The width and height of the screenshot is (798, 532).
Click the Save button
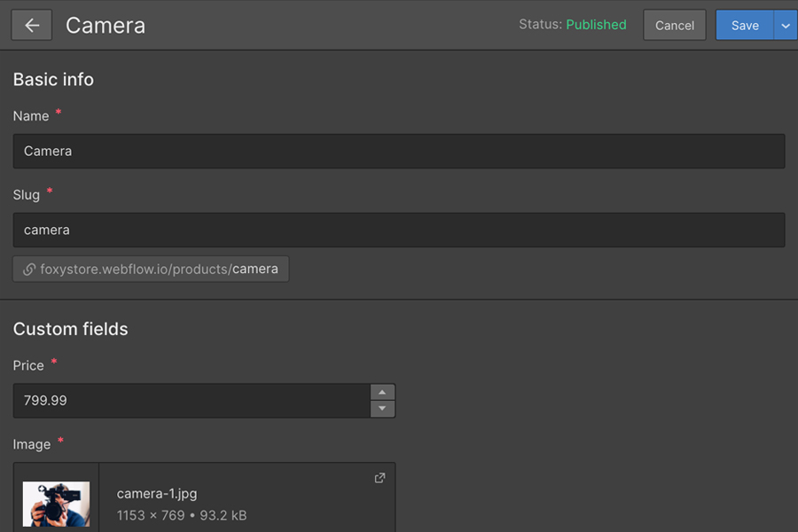pos(745,25)
